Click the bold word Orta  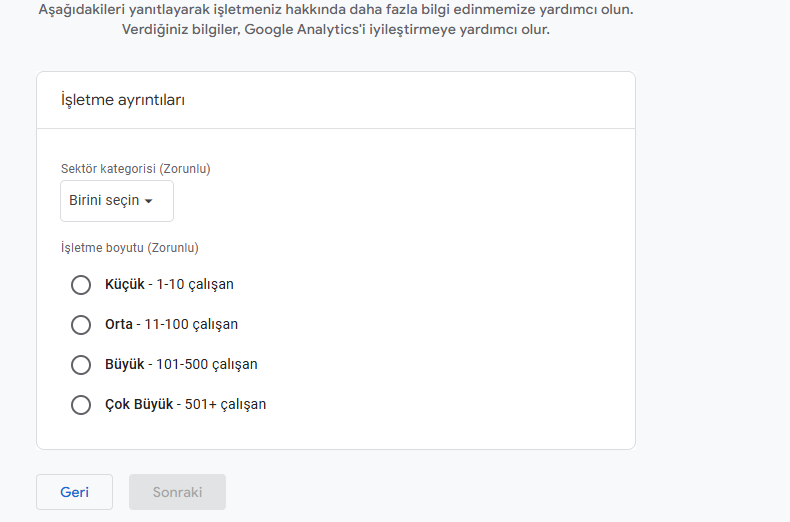click(119, 325)
